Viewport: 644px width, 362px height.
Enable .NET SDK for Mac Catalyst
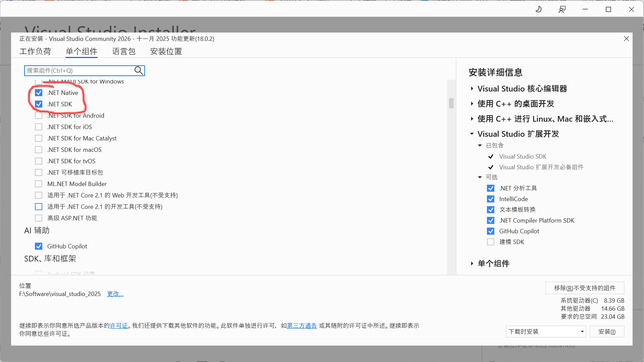pos(39,138)
